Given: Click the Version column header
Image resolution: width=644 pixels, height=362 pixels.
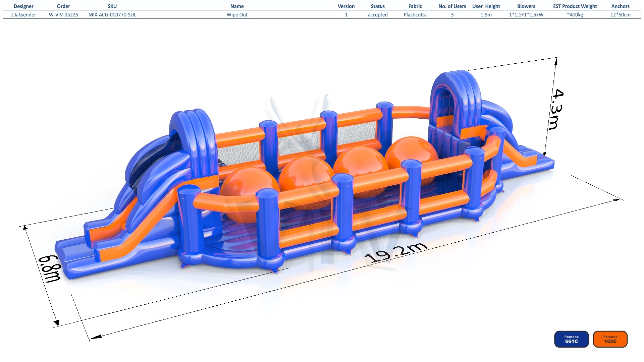Looking at the screenshot, I should coord(346,6).
